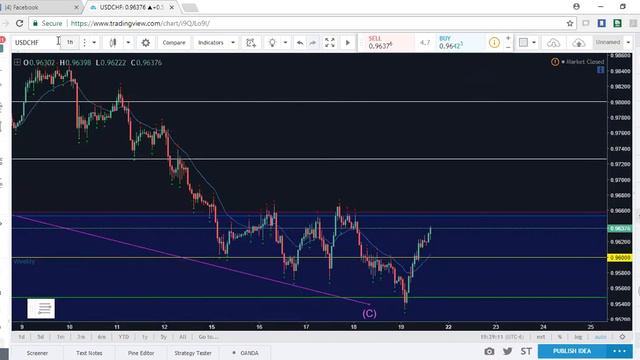Image resolution: width=640 pixels, height=360 pixels.
Task: Select the candlestick chart style icon
Action: tap(113, 42)
